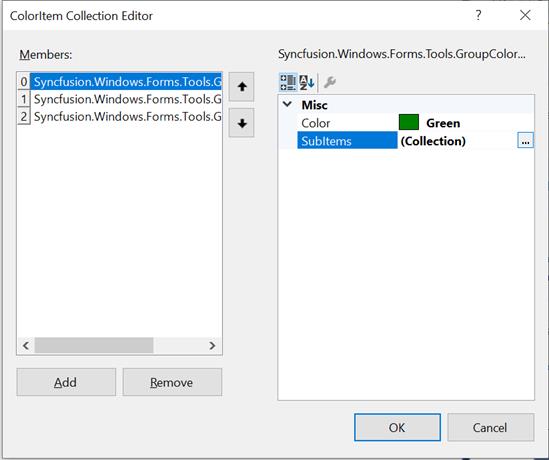Remove the selected member
The height and width of the screenshot is (460, 549).
172,382
